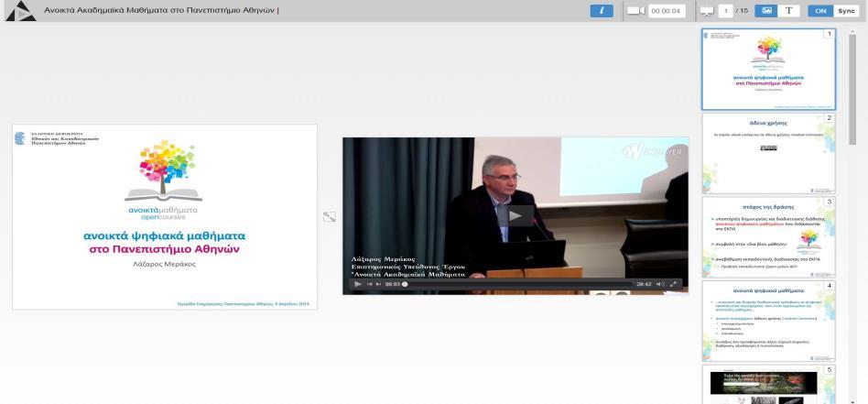
Task: Click the video camera icon
Action: [636, 11]
